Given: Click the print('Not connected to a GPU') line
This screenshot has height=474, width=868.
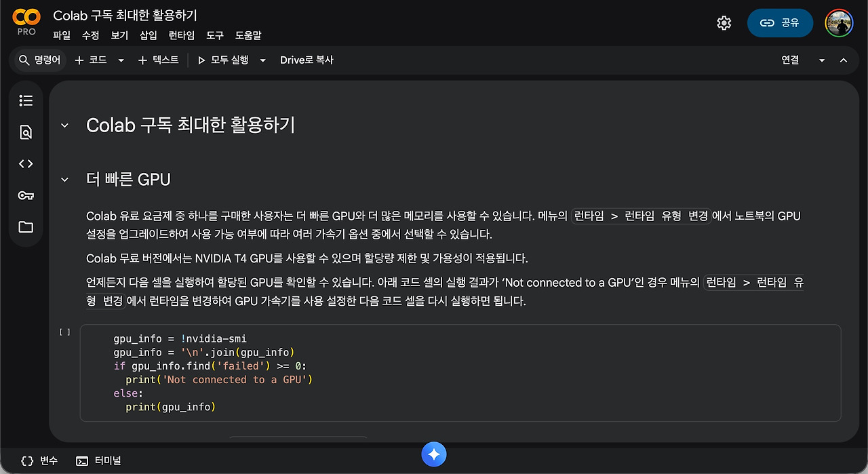Looking at the screenshot, I should point(219,380).
